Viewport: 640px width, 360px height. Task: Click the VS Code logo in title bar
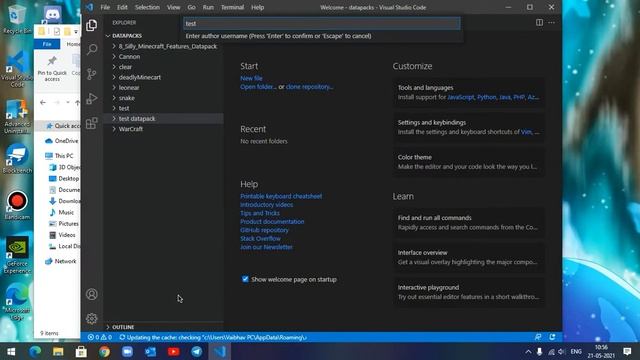click(x=89, y=7)
